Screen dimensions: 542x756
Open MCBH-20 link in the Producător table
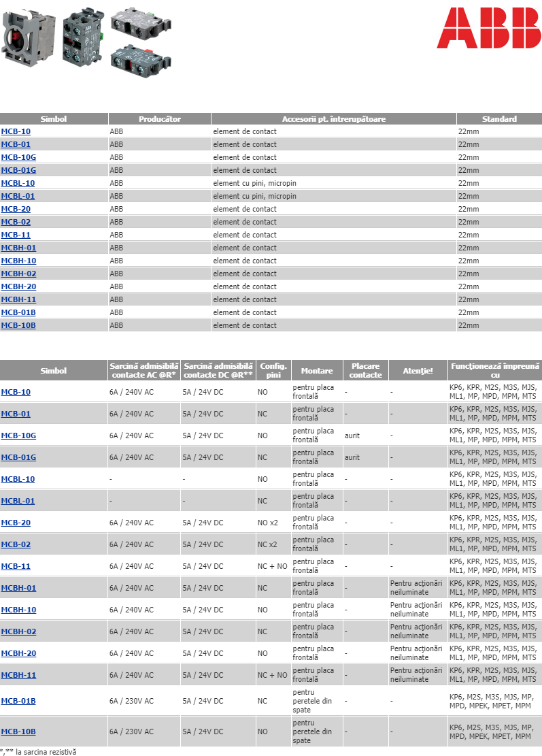(18, 286)
